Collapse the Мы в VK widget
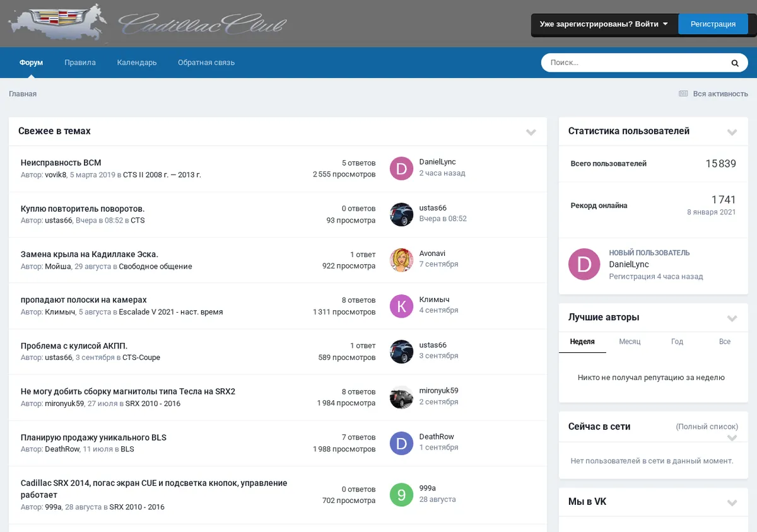The height and width of the screenshot is (532, 757). [732, 503]
